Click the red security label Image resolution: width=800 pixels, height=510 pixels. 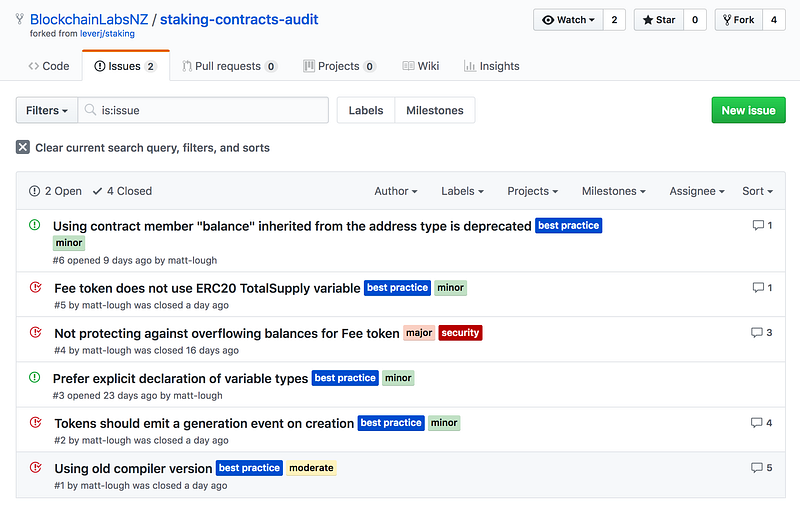click(x=460, y=333)
